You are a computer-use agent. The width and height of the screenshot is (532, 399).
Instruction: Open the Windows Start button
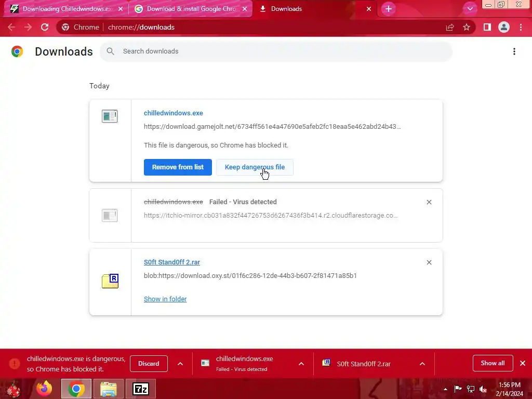click(x=14, y=389)
